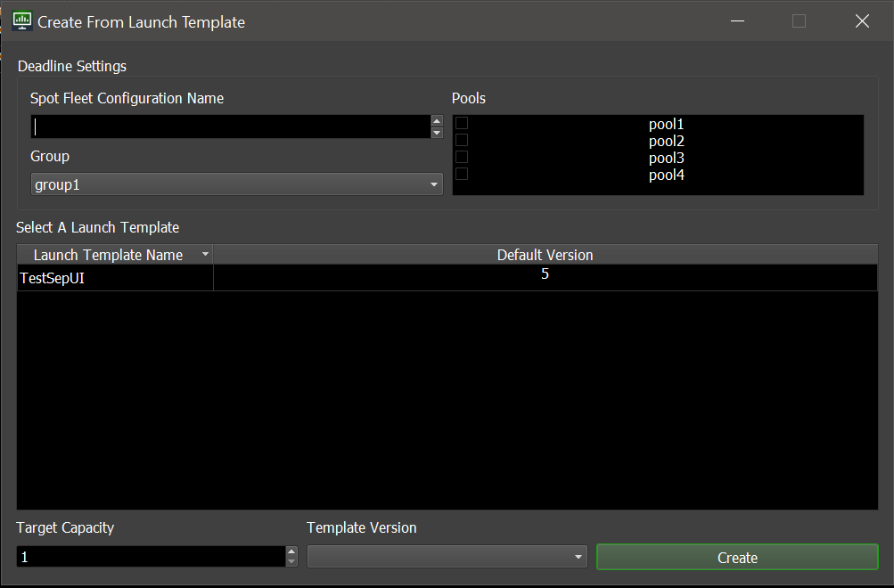The width and height of the screenshot is (894, 588).
Task: Focus the Spot Fleet Configuration Name field
Action: (231, 127)
